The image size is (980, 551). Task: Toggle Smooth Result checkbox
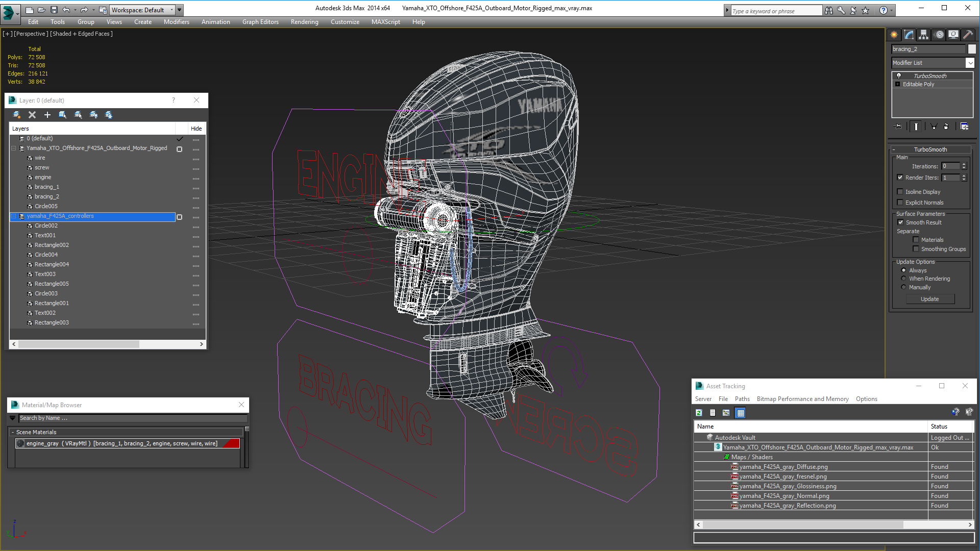900,222
